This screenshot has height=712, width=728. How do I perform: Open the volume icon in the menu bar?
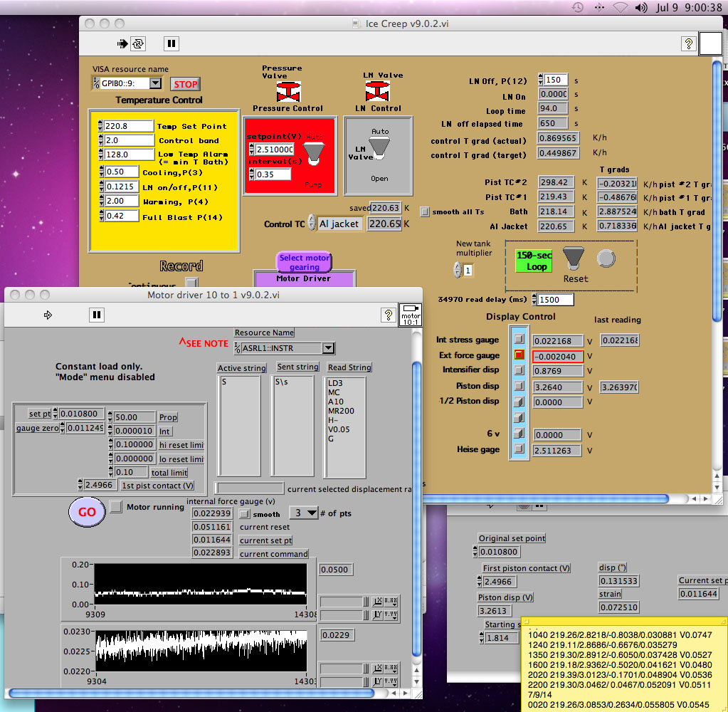642,7
